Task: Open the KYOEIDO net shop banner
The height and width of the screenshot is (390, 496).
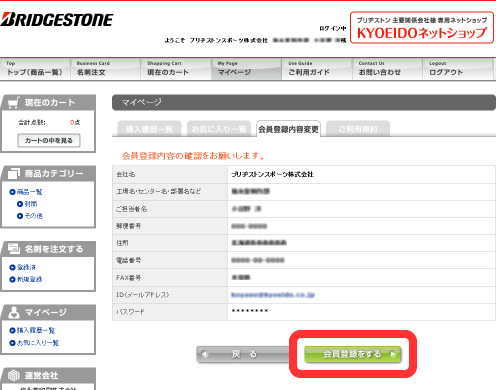Action: (422, 28)
